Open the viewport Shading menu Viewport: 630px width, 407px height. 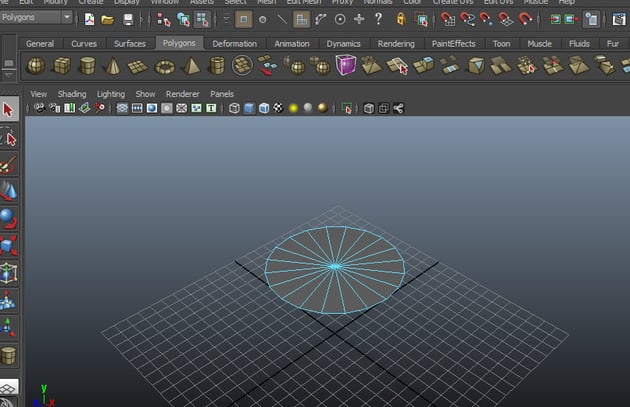tap(72, 94)
